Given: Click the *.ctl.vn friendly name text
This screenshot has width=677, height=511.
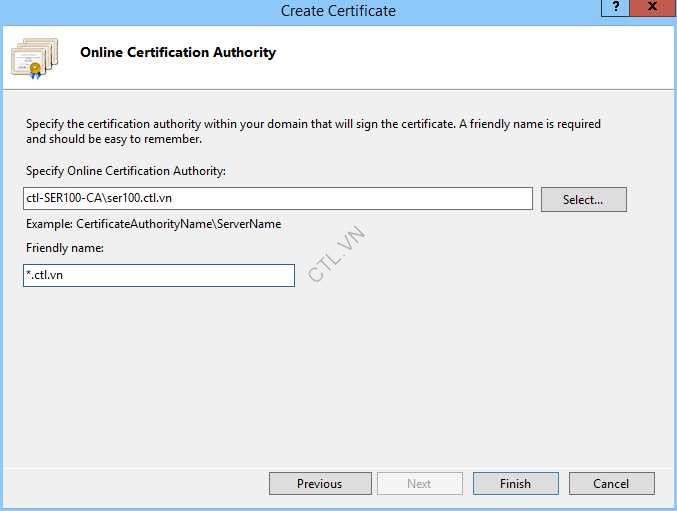Looking at the screenshot, I should [45, 275].
